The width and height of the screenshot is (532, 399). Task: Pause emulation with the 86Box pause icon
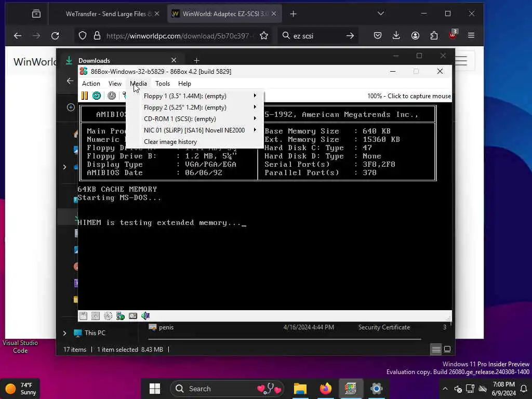pyautogui.click(x=85, y=96)
